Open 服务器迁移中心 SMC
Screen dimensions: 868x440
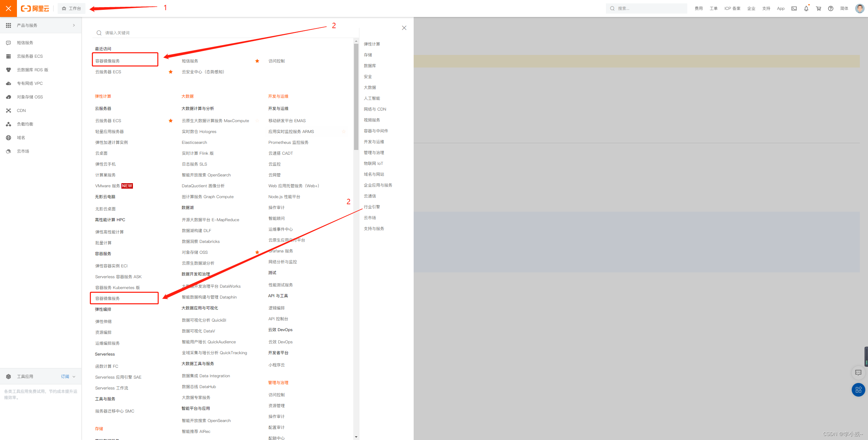(x=115, y=411)
